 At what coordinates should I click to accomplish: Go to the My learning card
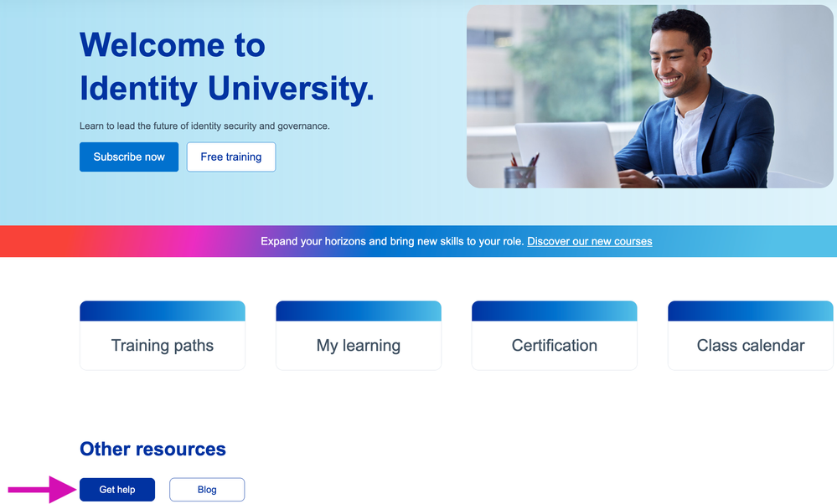coord(359,345)
